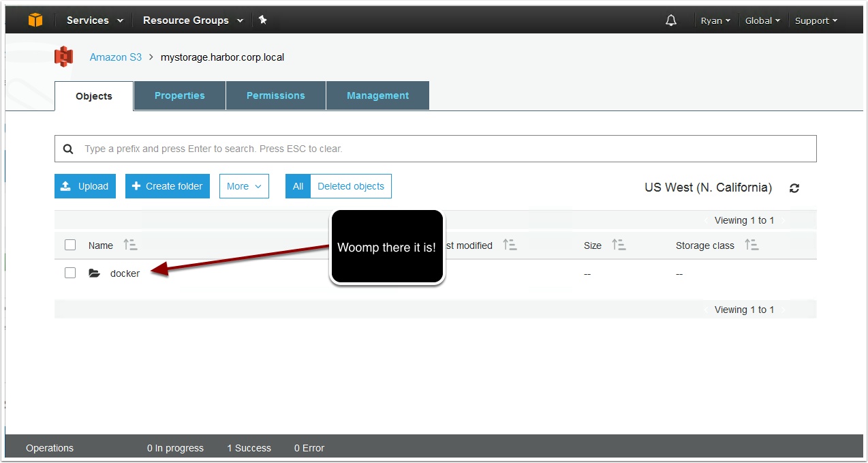This screenshot has width=868, height=463.
Task: Click the search magnifier icon
Action: click(68, 149)
